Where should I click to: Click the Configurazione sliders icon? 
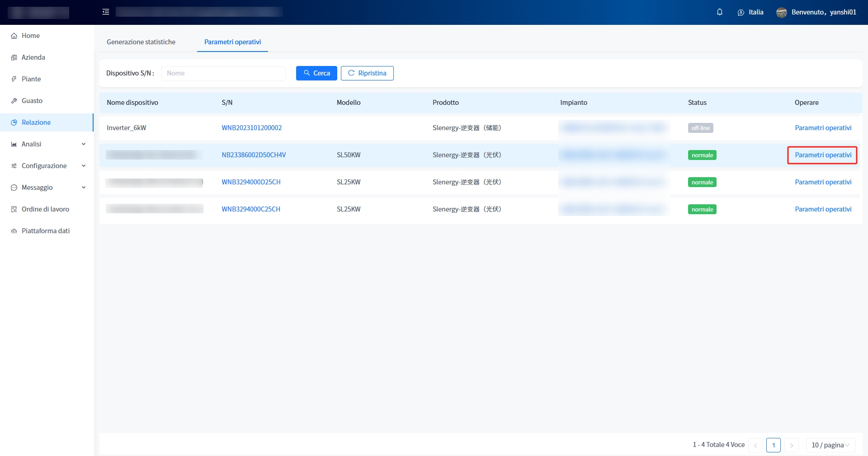pyautogui.click(x=14, y=166)
